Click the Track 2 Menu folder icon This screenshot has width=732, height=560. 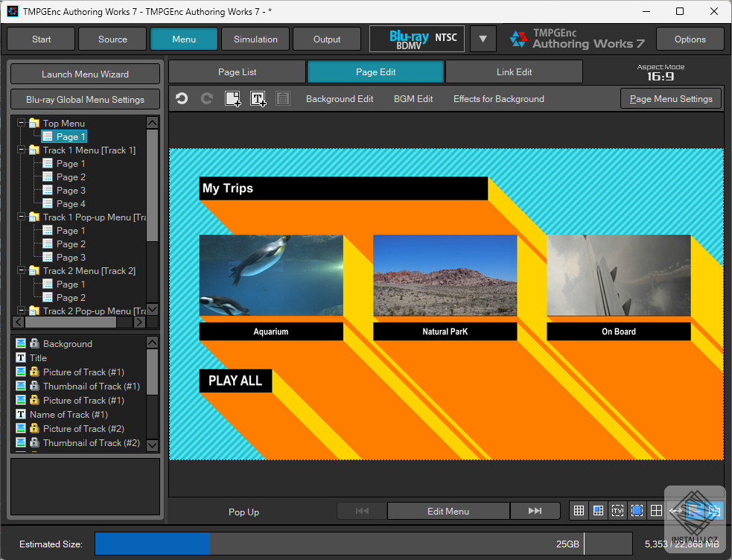[34, 270]
